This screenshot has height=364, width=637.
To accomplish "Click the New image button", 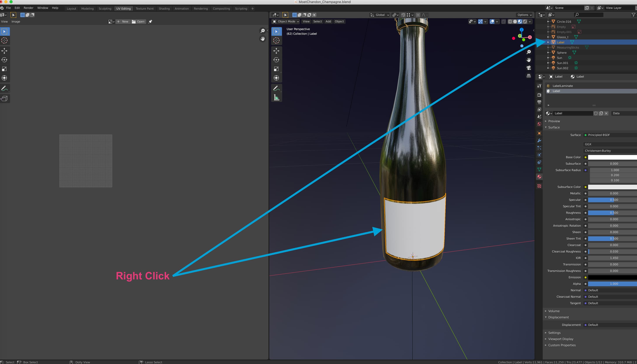I will [123, 21].
